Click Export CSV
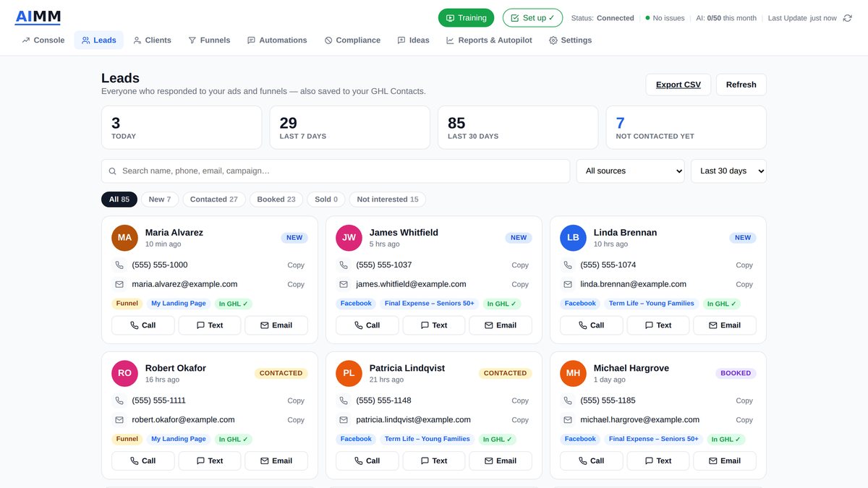 pos(678,85)
